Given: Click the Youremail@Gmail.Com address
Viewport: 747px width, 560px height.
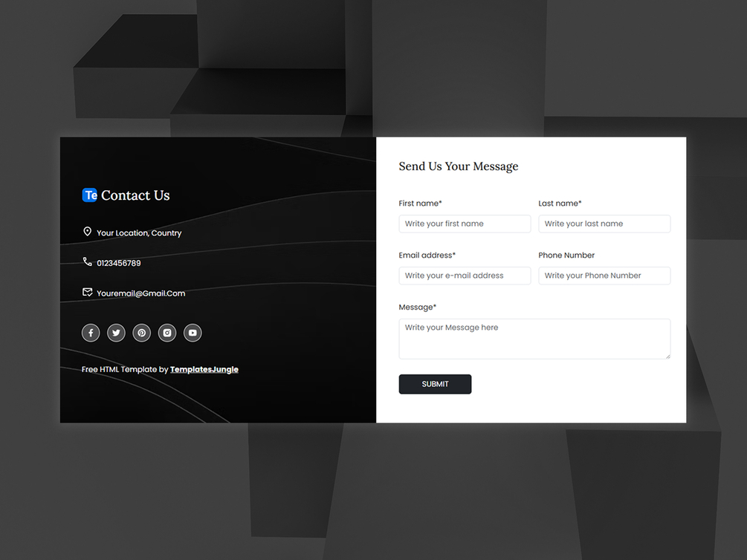Looking at the screenshot, I should click(141, 293).
